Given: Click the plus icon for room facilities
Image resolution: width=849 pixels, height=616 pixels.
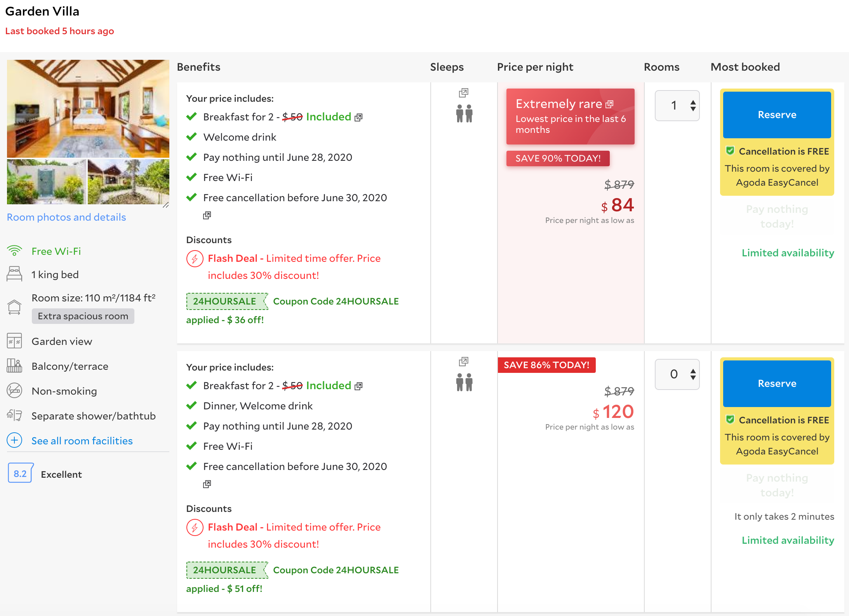Looking at the screenshot, I should (14, 440).
